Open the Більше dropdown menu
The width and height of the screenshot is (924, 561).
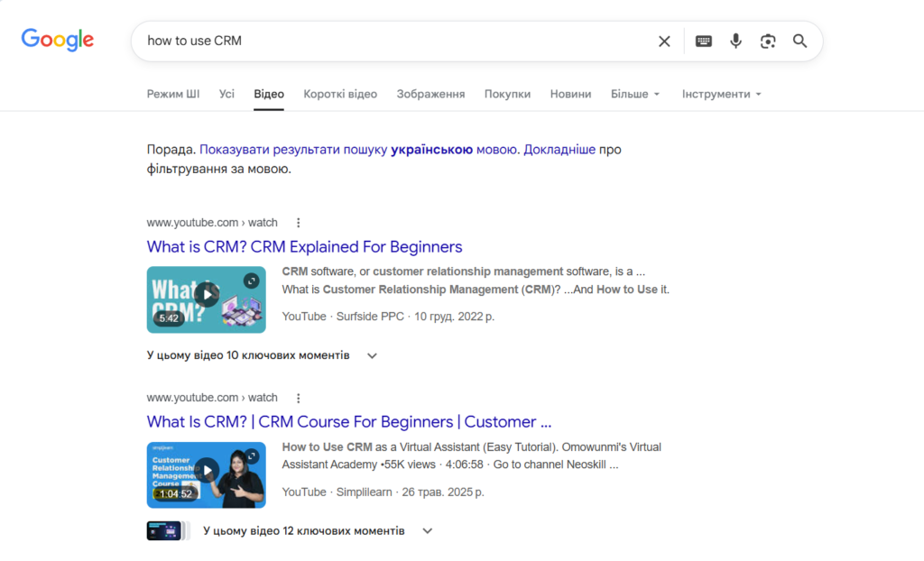point(635,94)
